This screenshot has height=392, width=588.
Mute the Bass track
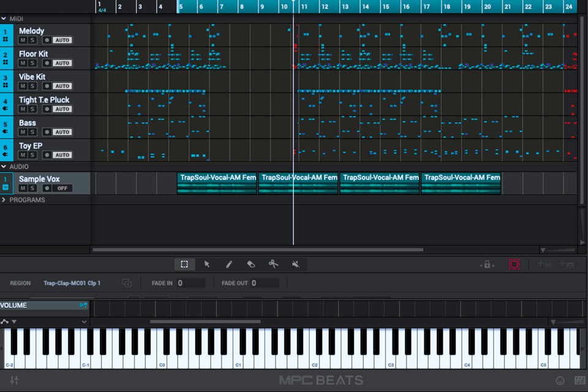(23, 132)
